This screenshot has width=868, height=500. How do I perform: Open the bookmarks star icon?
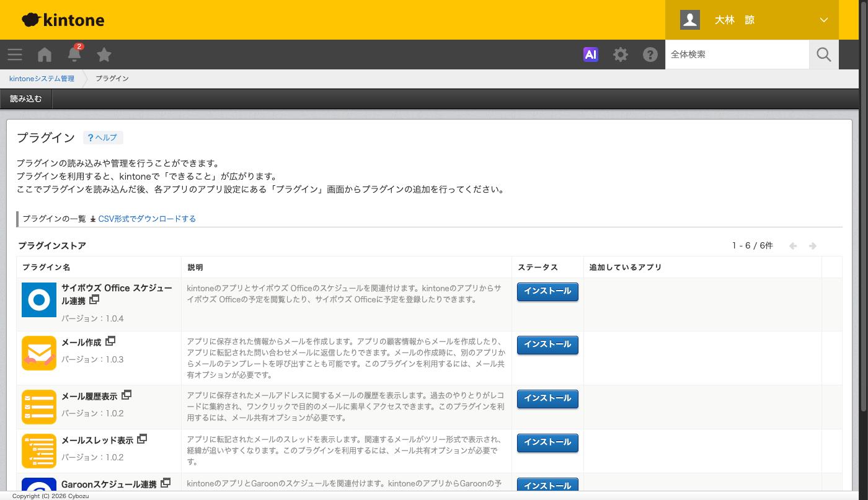[104, 55]
